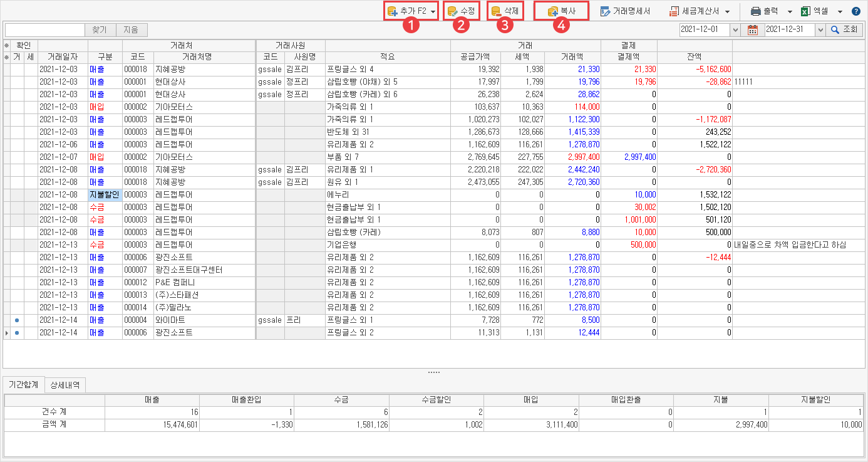Open the calendar icon between date fields
Image resolution: width=868 pixels, height=462 pixels.
[x=752, y=29]
